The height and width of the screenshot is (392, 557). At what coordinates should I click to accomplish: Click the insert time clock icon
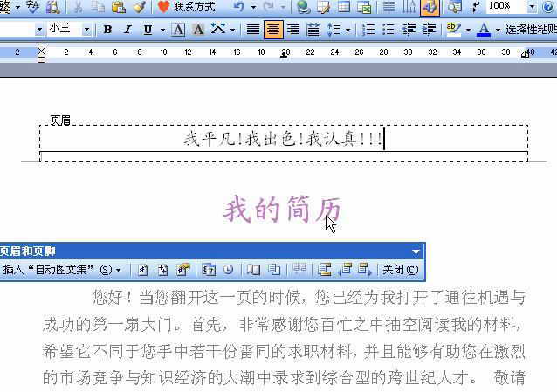tap(229, 270)
